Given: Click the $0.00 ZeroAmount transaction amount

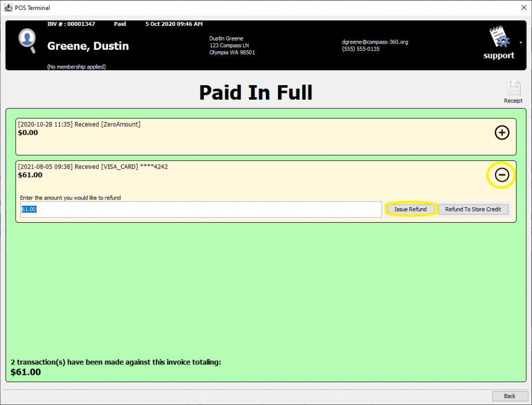Looking at the screenshot, I should point(28,132).
